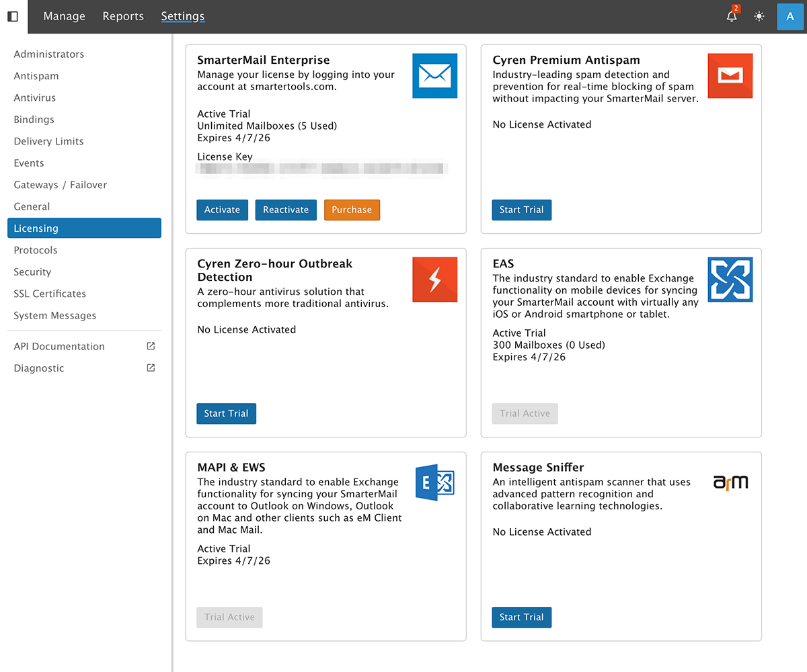Image resolution: width=807 pixels, height=672 pixels.
Task: Click the Cyren Premium Antispam icon
Action: point(730,76)
